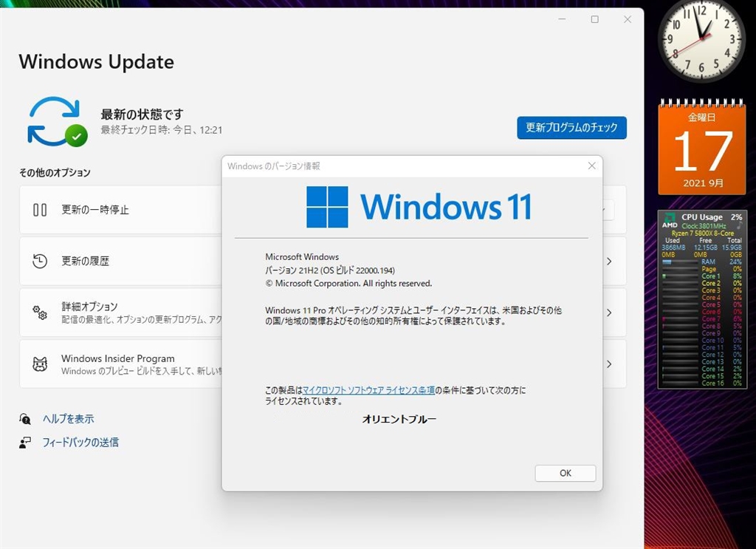The image size is (756, 549).
Task: Click the copyright Microsoft Corporation line
Action: (348, 284)
